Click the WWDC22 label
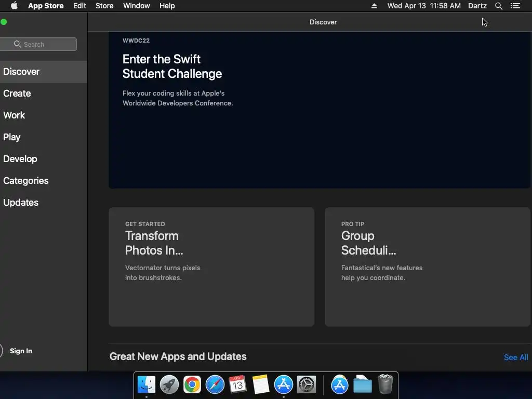The width and height of the screenshot is (532, 399). pyautogui.click(x=136, y=41)
